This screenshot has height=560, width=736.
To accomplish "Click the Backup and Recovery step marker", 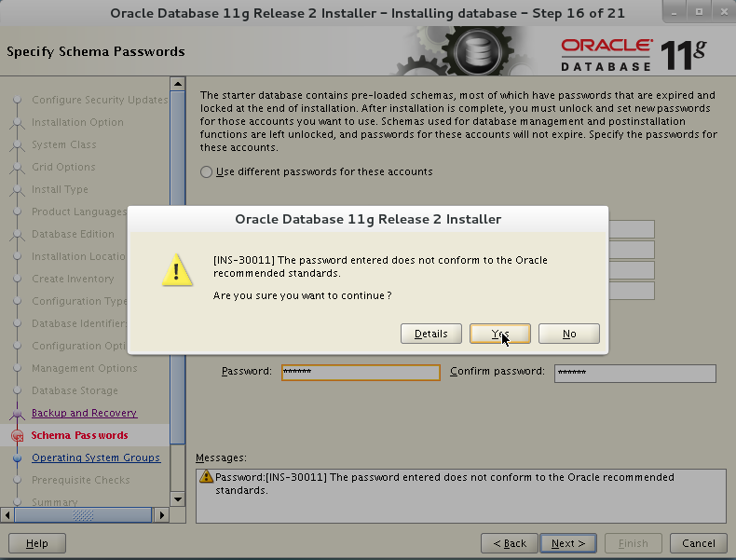I will pyautogui.click(x=18, y=414).
